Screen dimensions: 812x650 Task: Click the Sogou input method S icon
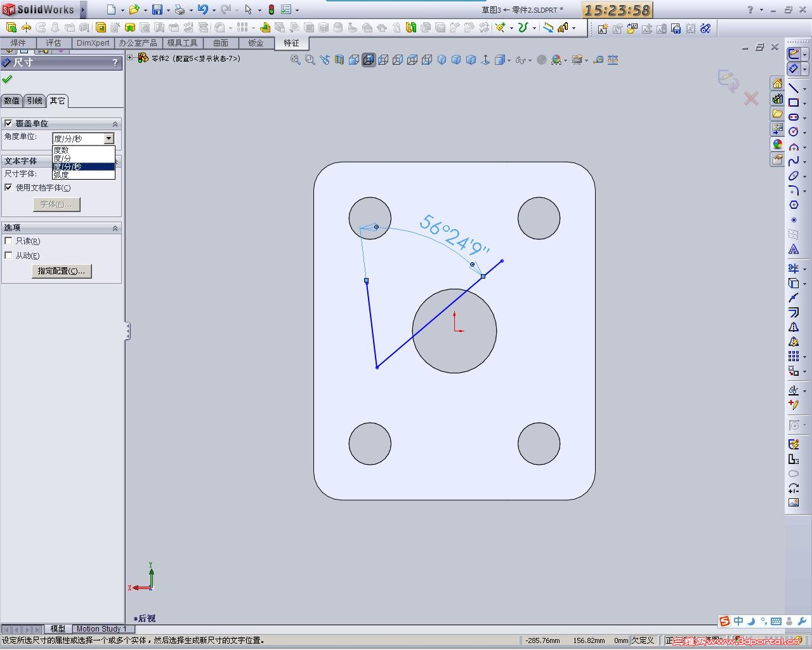tap(724, 621)
